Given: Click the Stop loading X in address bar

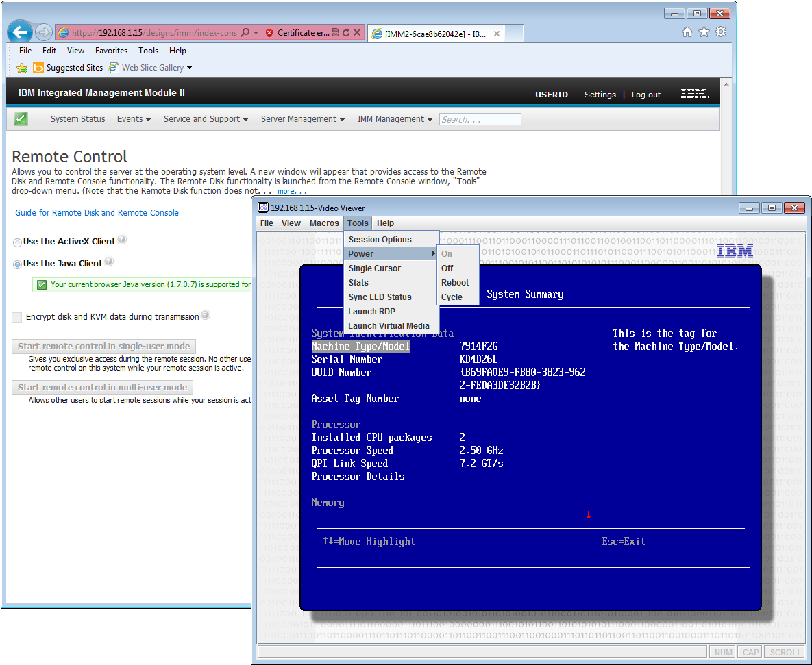Looking at the screenshot, I should click(x=357, y=33).
